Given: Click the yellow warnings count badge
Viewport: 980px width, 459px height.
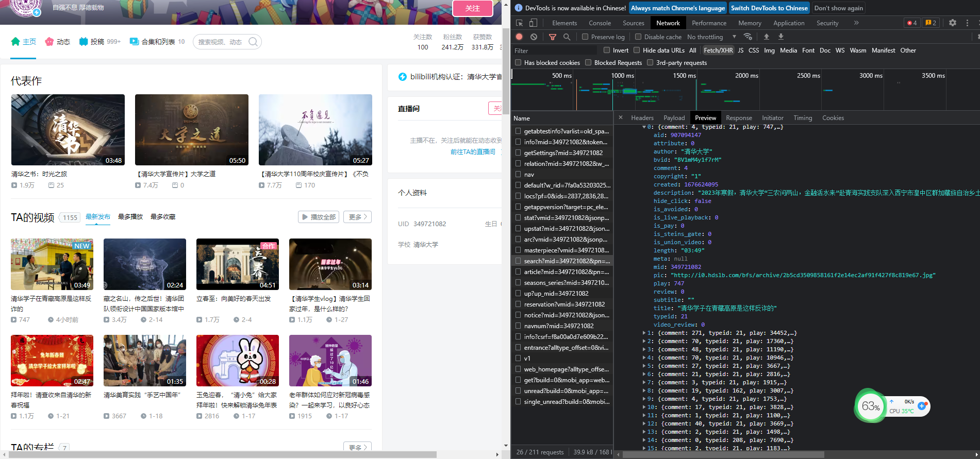Looking at the screenshot, I should [931, 23].
